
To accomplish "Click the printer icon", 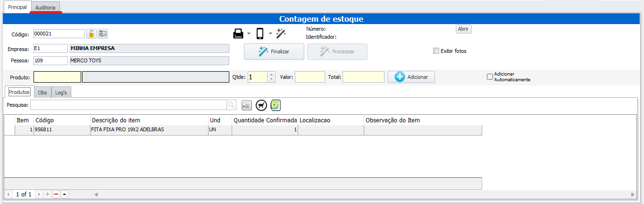I will pos(239,34).
